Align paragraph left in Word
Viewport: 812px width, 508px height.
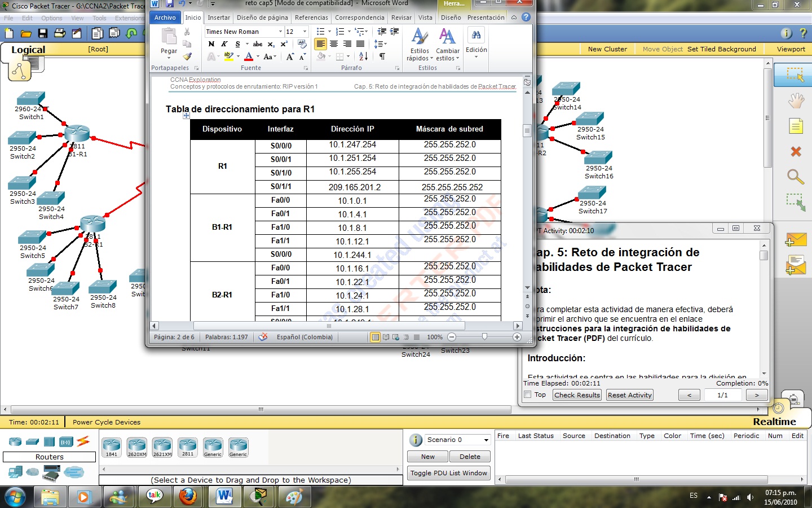point(320,44)
